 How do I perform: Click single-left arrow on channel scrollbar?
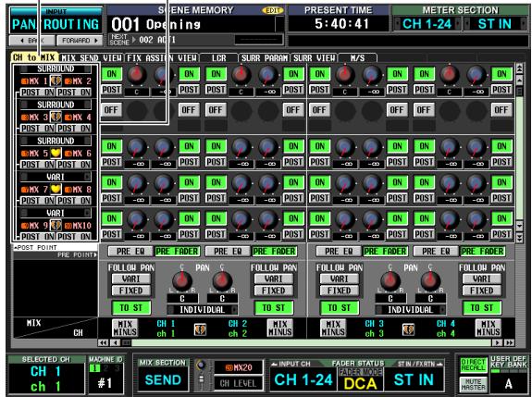click(x=116, y=342)
